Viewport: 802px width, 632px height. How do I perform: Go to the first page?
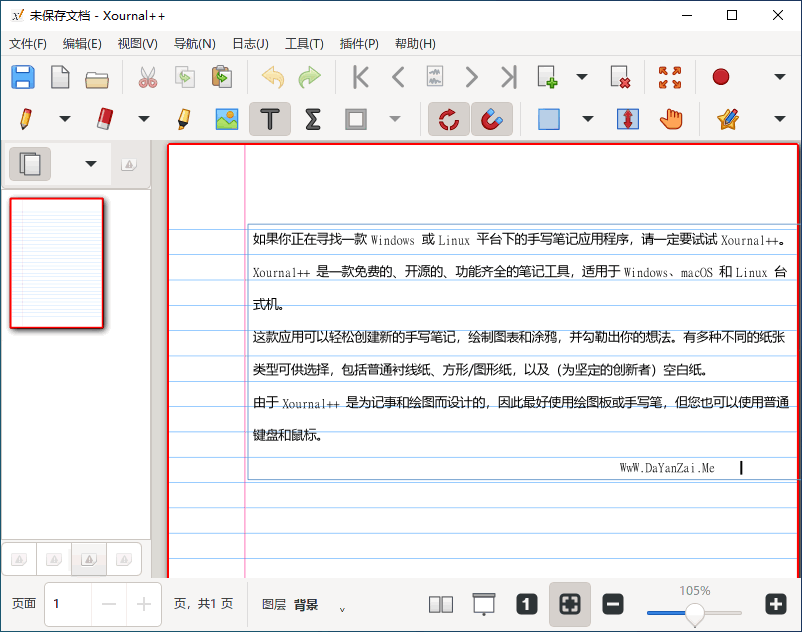[361, 77]
